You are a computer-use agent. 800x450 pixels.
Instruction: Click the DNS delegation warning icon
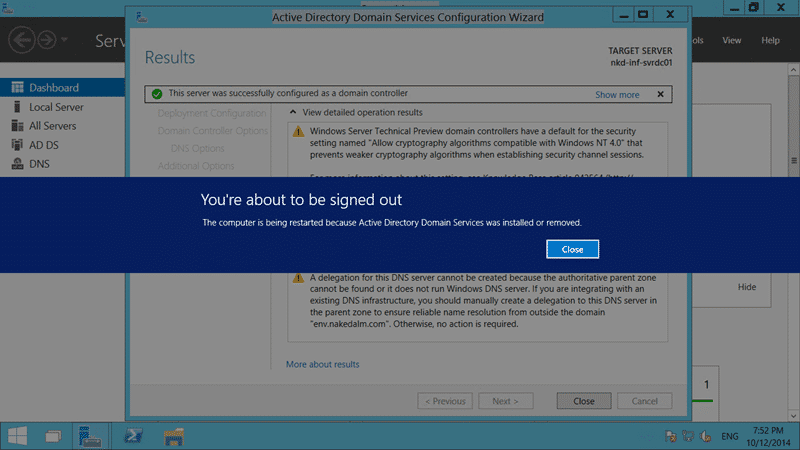click(x=298, y=278)
